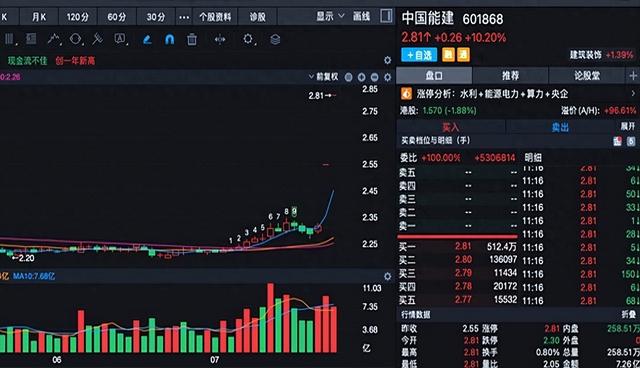
Task: Switch chart to 120分 period
Action: pos(78,17)
